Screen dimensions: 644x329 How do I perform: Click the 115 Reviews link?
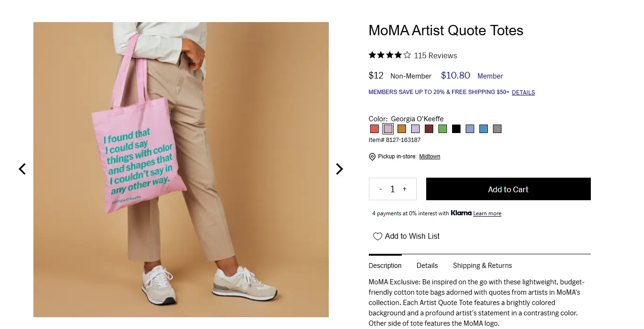(435, 55)
